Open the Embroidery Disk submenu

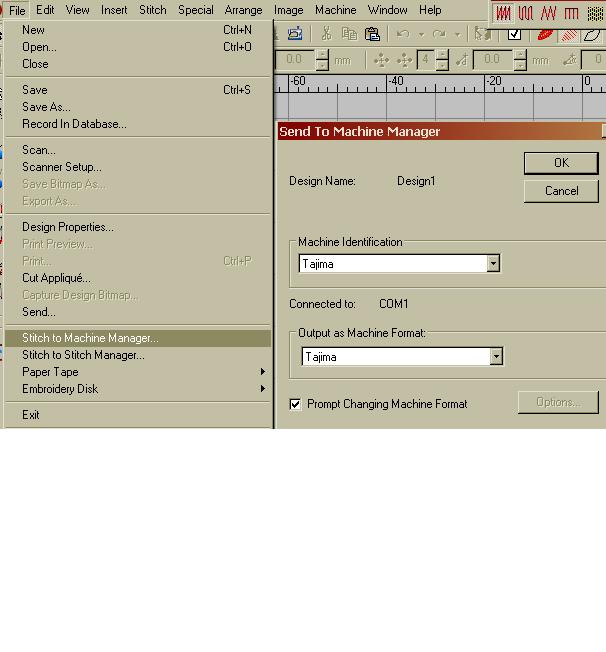pyautogui.click(x=138, y=389)
